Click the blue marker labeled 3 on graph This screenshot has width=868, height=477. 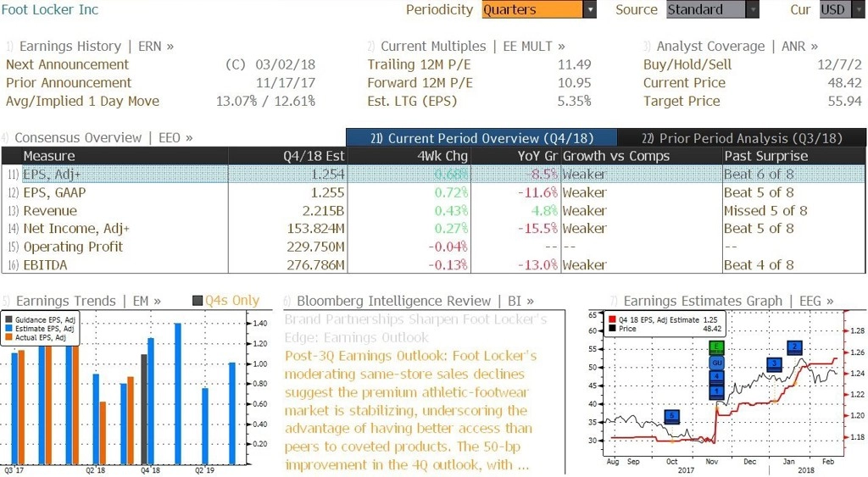[775, 364]
